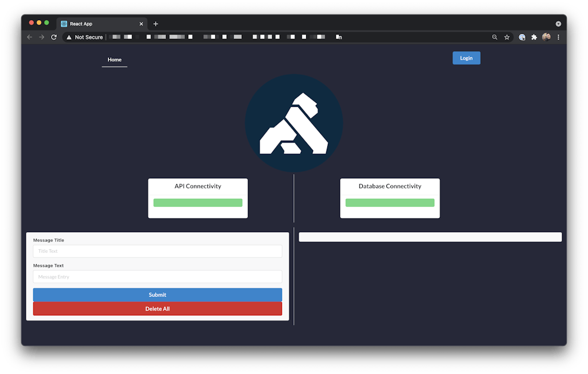588x374 pixels.
Task: Open the zoom magnifier in address bar
Action: (x=495, y=37)
